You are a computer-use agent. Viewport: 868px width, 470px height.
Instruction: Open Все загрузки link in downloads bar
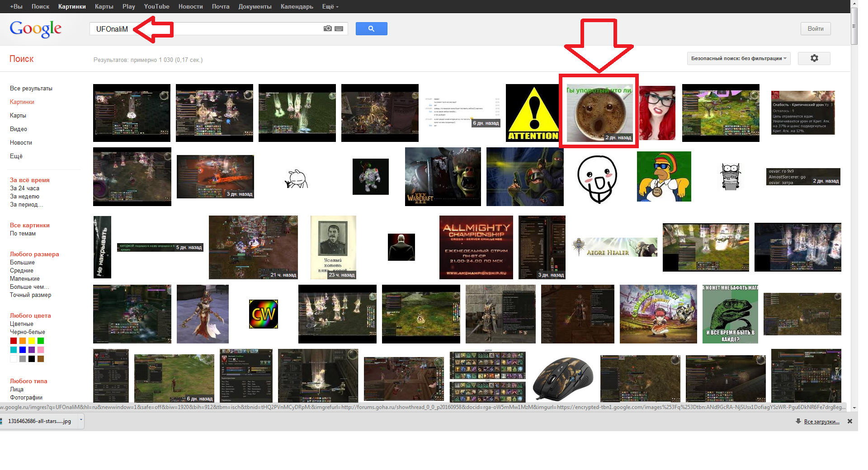click(822, 422)
